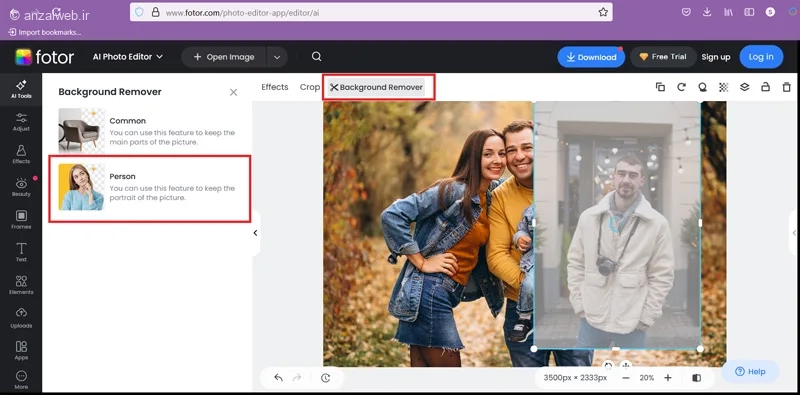Click the Download button
The image size is (800, 395).
coord(591,57)
